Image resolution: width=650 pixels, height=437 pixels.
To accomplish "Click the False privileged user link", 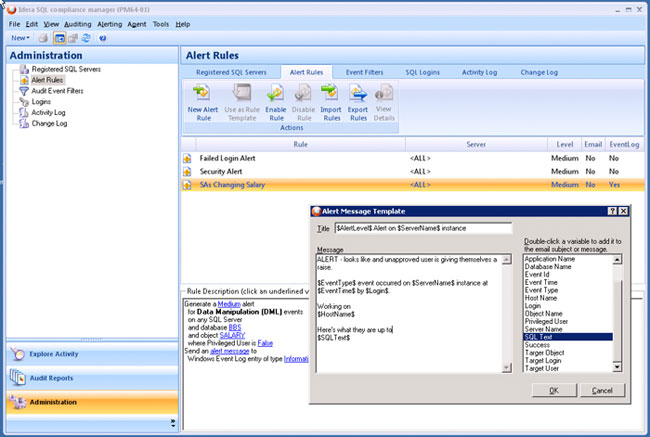I will click(x=265, y=343).
